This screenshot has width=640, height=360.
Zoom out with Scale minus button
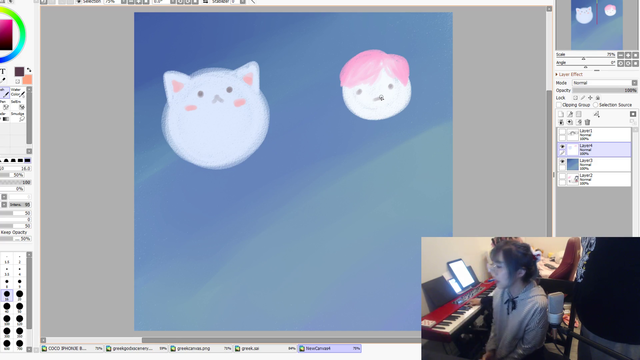(x=620, y=55)
